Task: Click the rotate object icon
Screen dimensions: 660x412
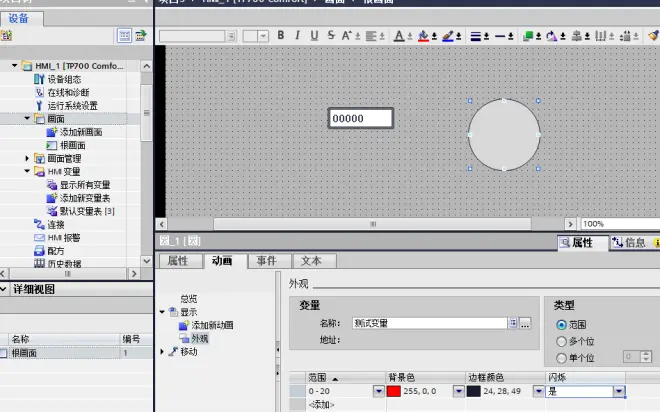Action: coord(551,36)
